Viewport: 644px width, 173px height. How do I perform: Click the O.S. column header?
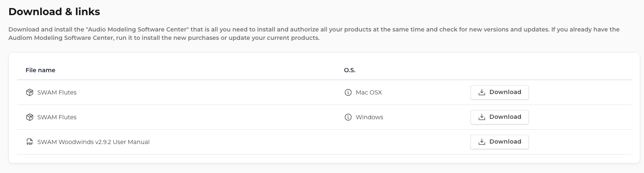tap(350, 70)
